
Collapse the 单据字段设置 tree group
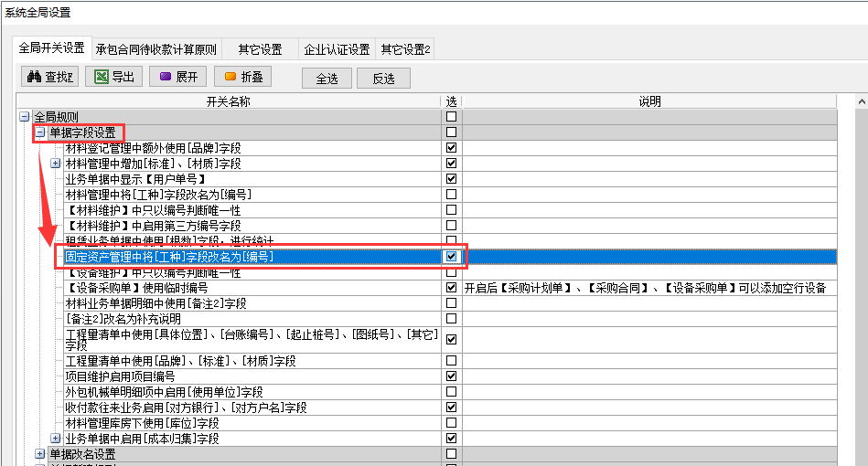coord(40,132)
